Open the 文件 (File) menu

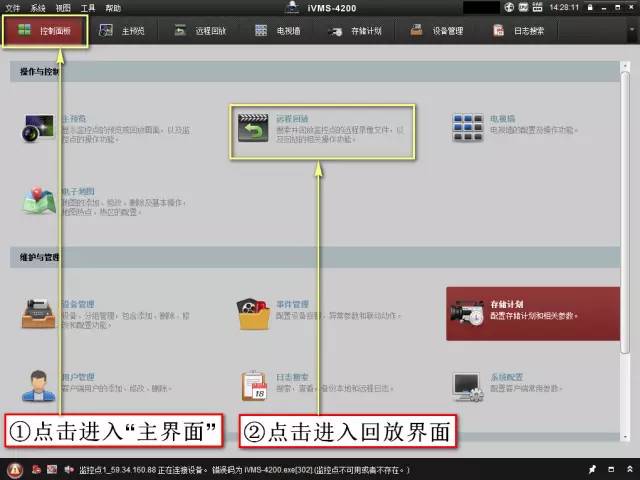coord(13,7)
